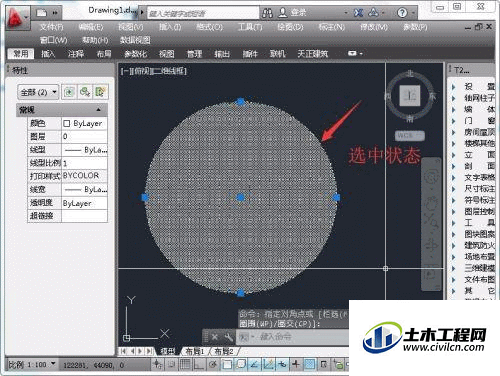Expand the 门窗 tree entry in T20 panel
This screenshot has height=376, width=500.
pyautogui.click(x=453, y=121)
